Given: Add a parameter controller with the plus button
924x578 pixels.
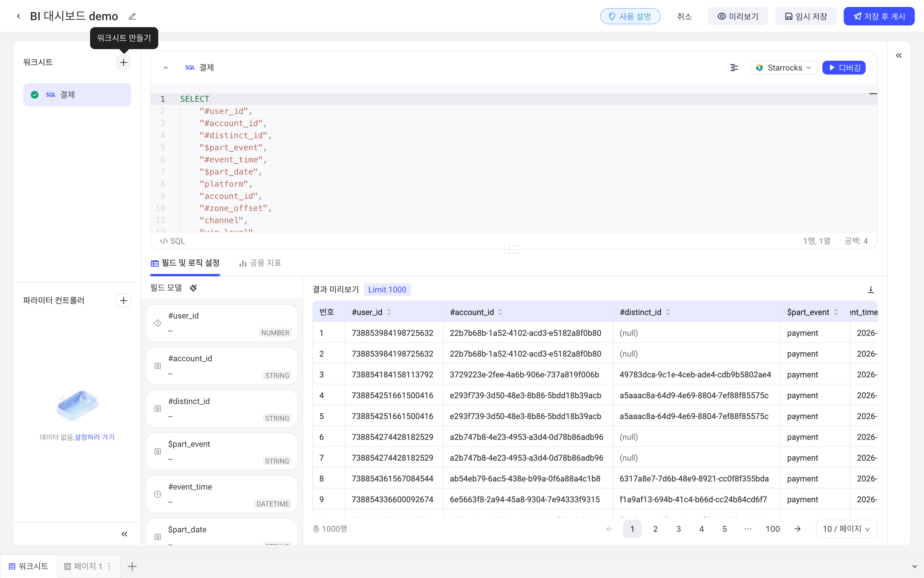Looking at the screenshot, I should 123,301.
